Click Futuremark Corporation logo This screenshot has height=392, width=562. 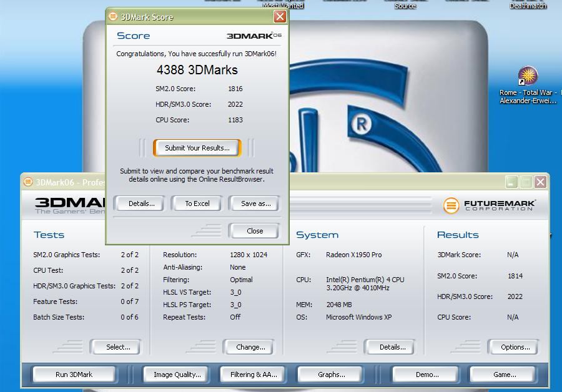(490, 205)
